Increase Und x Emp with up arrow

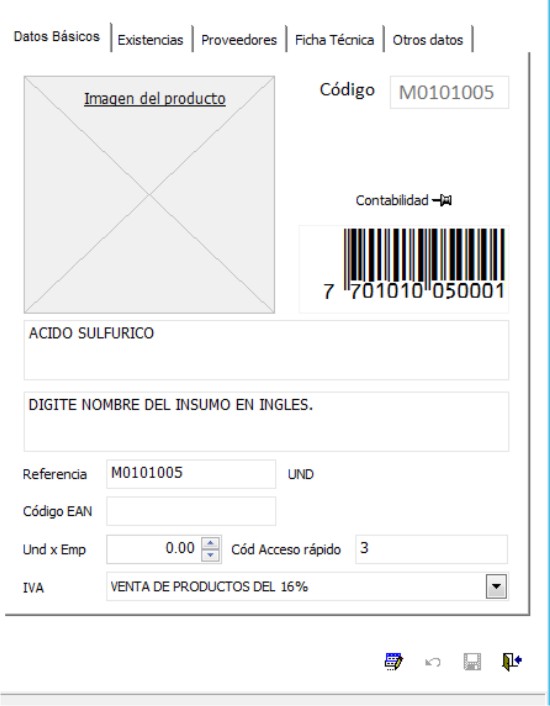pyautogui.click(x=211, y=543)
